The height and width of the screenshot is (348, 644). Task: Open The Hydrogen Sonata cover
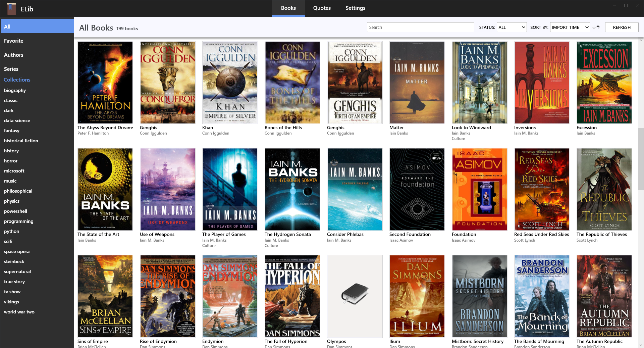292,189
